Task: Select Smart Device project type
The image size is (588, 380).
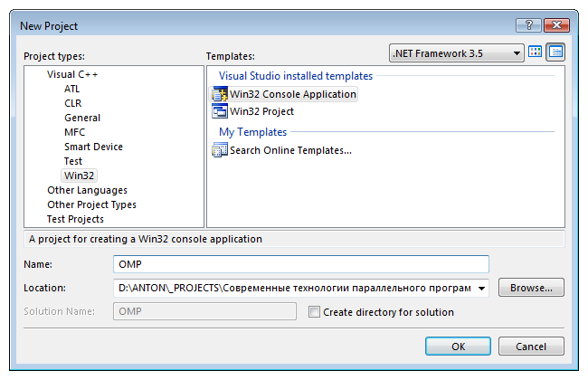Action: pyautogui.click(x=93, y=147)
